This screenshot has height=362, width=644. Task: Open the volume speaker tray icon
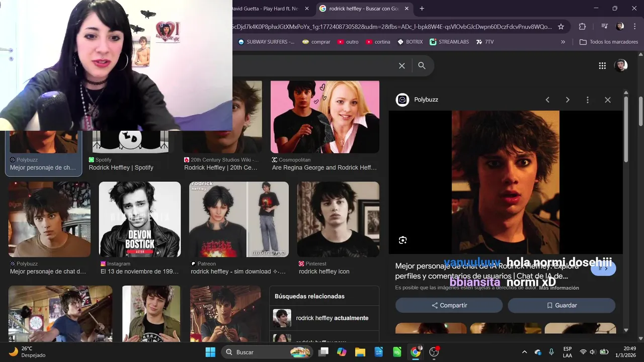593,352
